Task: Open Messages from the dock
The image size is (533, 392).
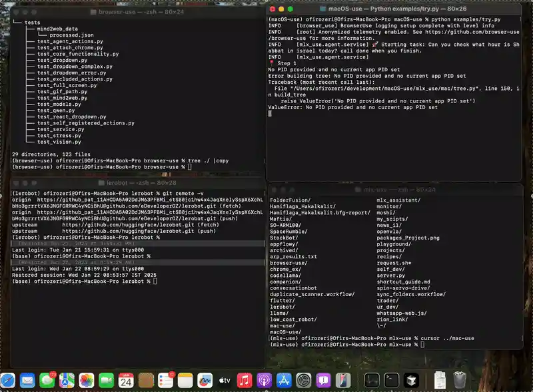Action: click(x=47, y=380)
